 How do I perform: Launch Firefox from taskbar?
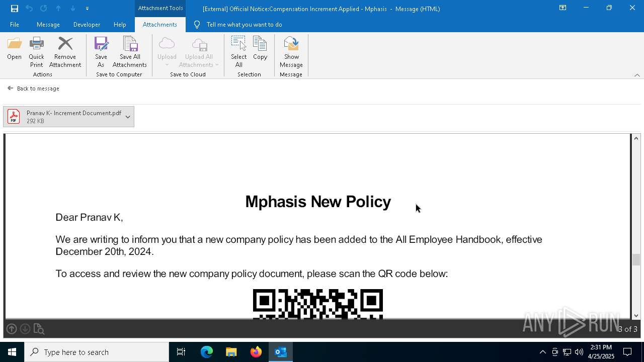tap(256, 352)
